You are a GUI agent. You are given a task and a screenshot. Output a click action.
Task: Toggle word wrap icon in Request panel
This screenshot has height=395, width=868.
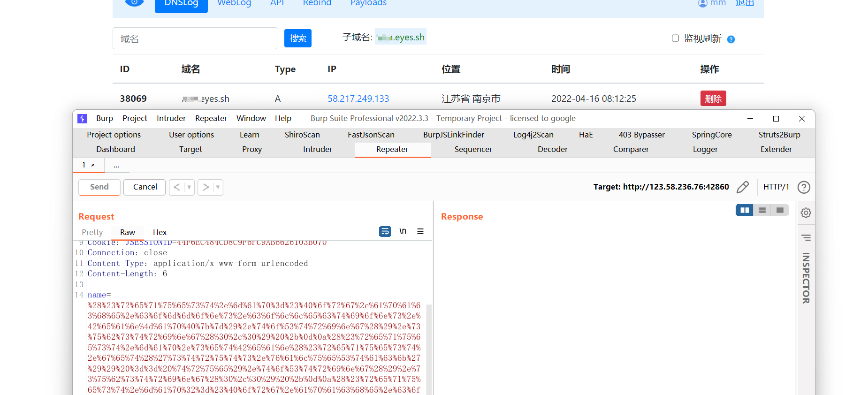[x=385, y=231]
